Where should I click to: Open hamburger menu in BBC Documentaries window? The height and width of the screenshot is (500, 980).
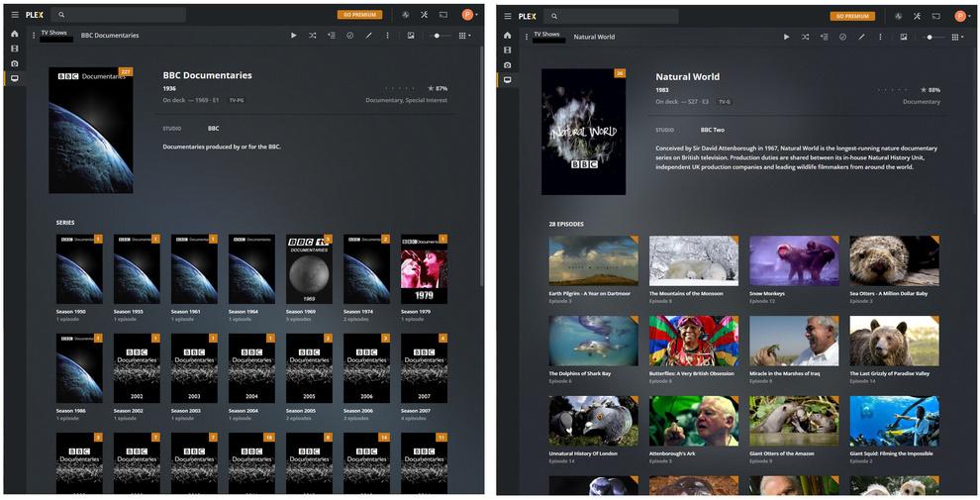point(15,15)
